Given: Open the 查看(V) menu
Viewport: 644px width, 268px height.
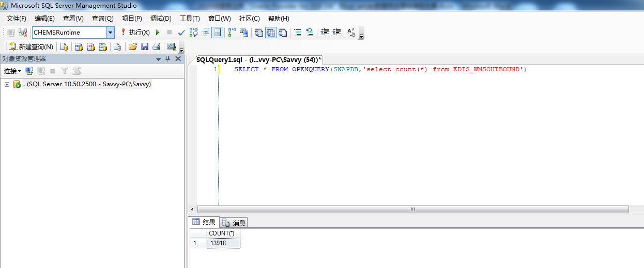Looking at the screenshot, I should pyautogui.click(x=73, y=19).
